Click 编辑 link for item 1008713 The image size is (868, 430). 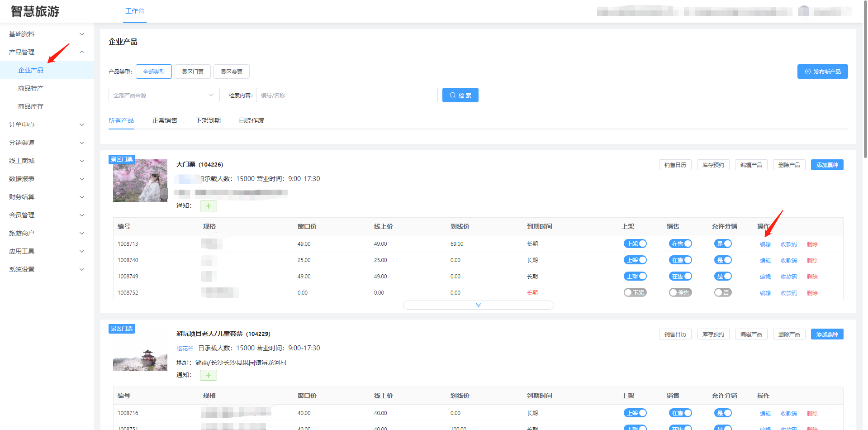(x=765, y=244)
